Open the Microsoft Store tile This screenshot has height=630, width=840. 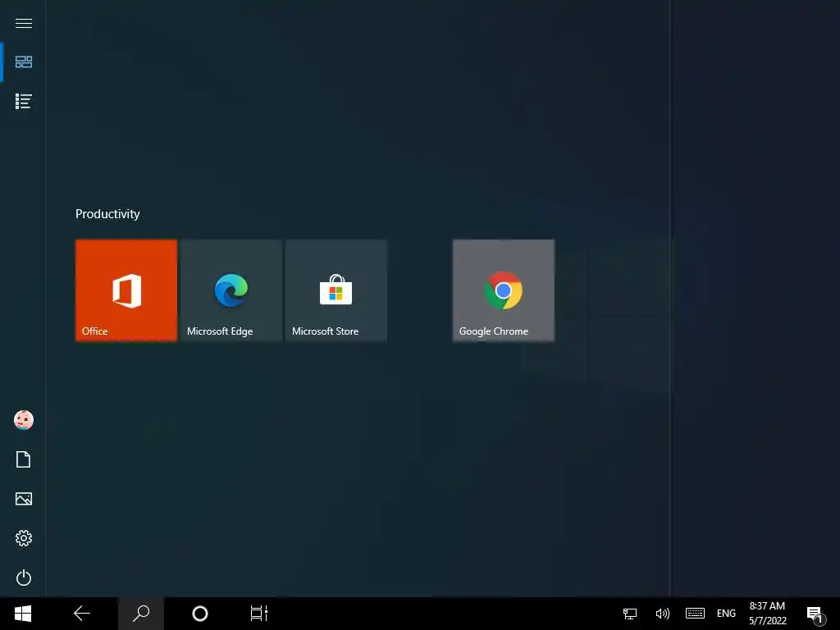(x=336, y=290)
